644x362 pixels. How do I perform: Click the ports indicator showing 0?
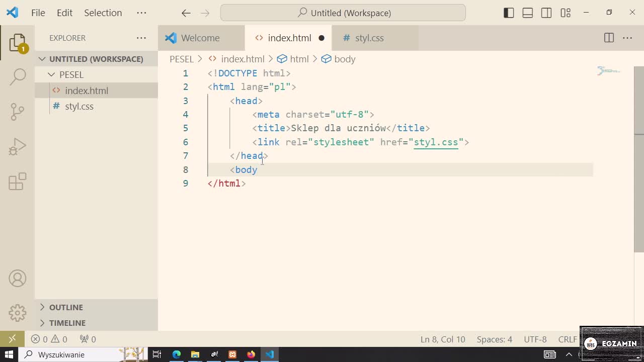(88, 339)
